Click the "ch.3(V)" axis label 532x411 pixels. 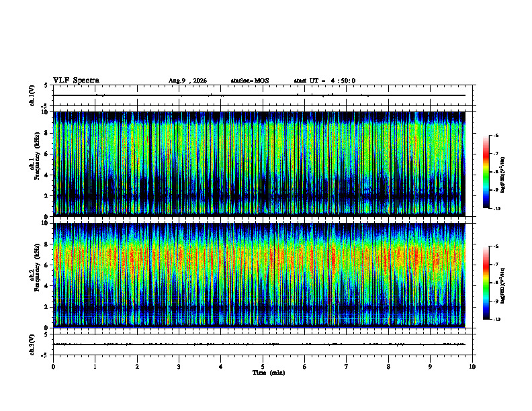(x=32, y=345)
